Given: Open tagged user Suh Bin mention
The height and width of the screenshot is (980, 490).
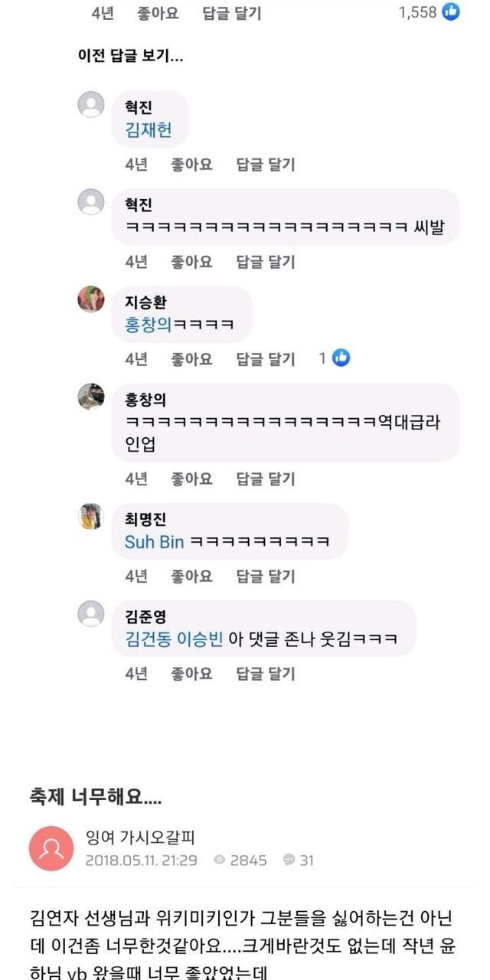Looking at the screenshot, I should pos(154,541).
